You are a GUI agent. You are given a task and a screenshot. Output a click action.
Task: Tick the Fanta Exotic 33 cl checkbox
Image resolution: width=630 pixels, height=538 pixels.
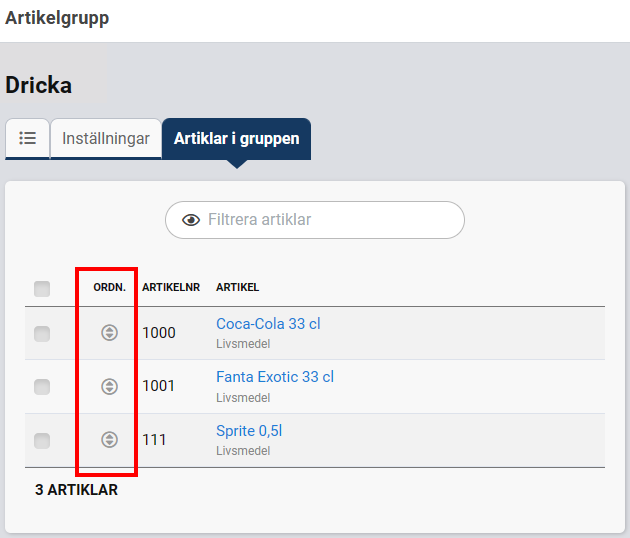(x=42, y=387)
